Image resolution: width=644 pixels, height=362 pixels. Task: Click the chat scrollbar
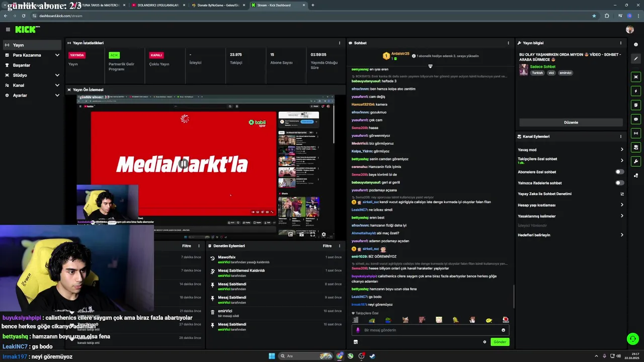coord(514,297)
